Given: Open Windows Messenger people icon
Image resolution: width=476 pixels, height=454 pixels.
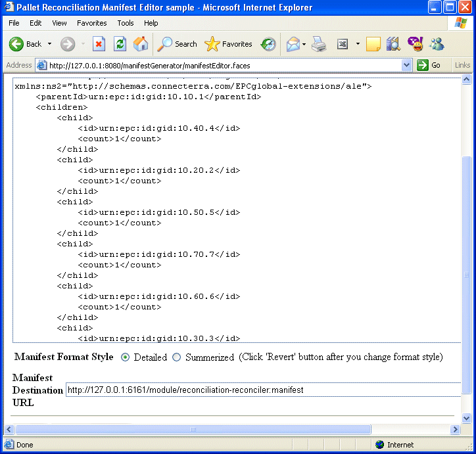Looking at the screenshot, I should pos(437,44).
